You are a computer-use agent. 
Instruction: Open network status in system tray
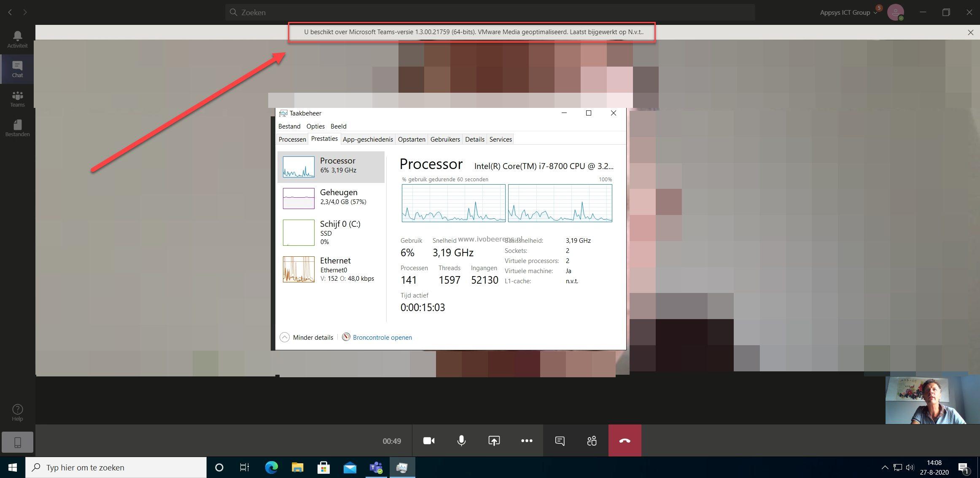pyautogui.click(x=898, y=467)
